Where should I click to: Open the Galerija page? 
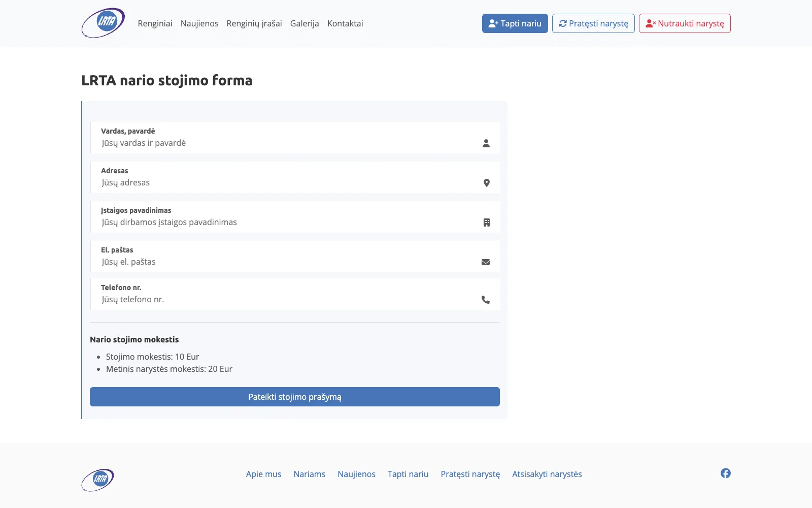point(304,23)
